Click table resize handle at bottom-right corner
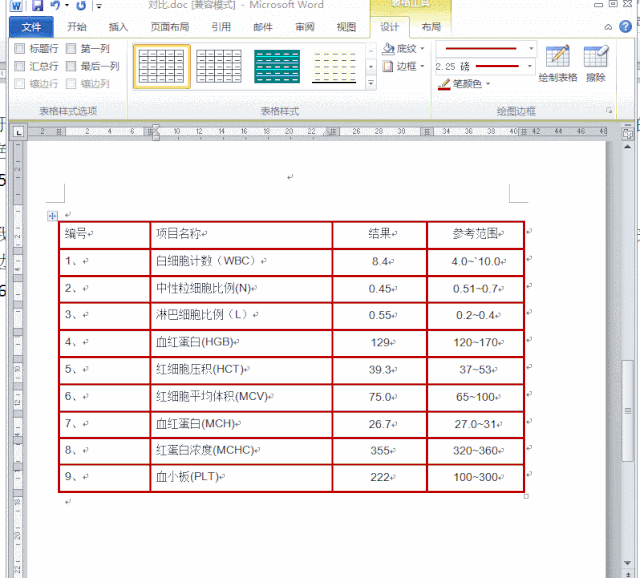Image resolution: width=640 pixels, height=578 pixels. coord(526,496)
